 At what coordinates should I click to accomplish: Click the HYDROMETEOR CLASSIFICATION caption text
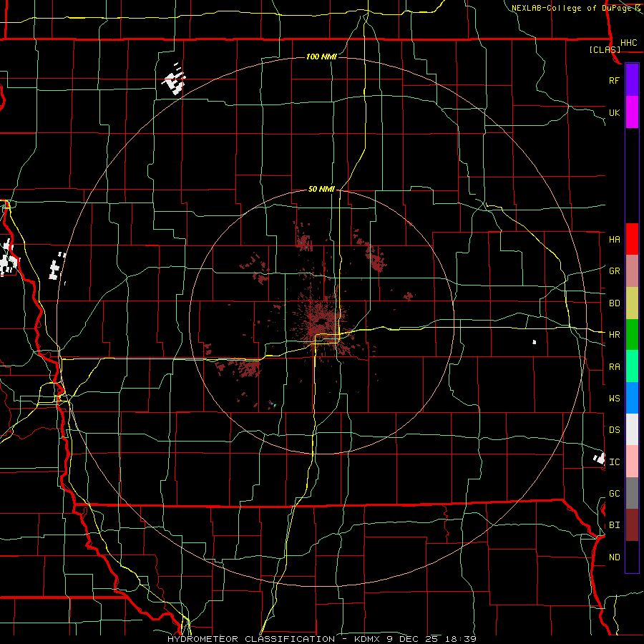[x=251, y=639]
